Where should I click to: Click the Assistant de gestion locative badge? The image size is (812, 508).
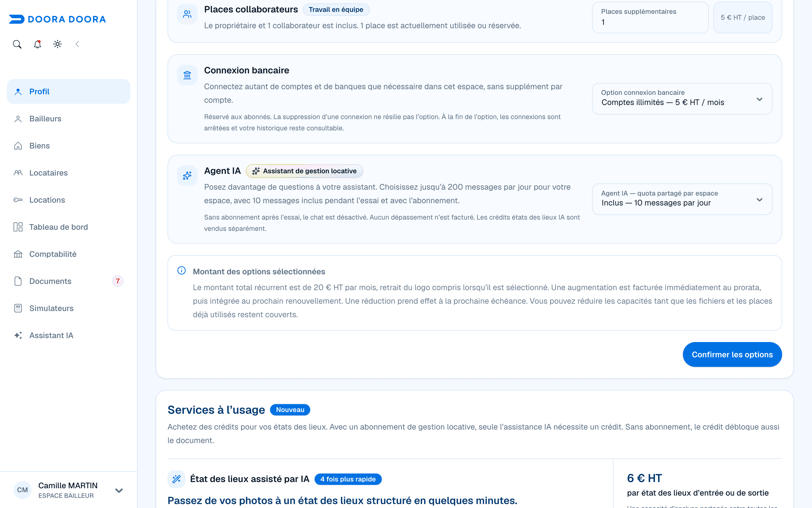[304, 171]
